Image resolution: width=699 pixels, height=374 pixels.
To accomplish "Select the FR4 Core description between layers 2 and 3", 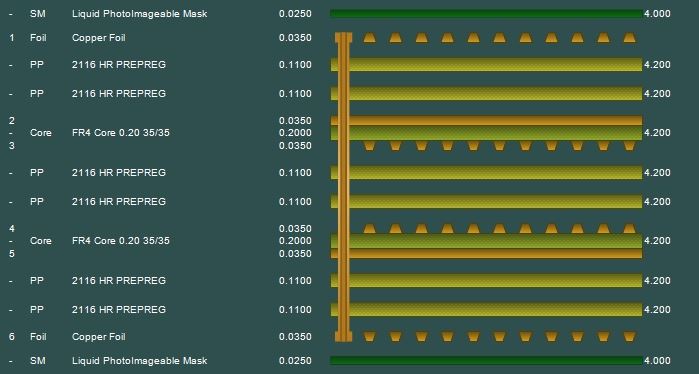I will pos(120,133).
